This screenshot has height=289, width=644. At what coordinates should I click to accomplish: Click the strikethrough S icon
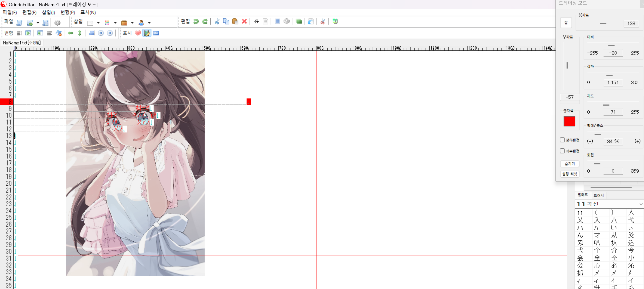256,22
